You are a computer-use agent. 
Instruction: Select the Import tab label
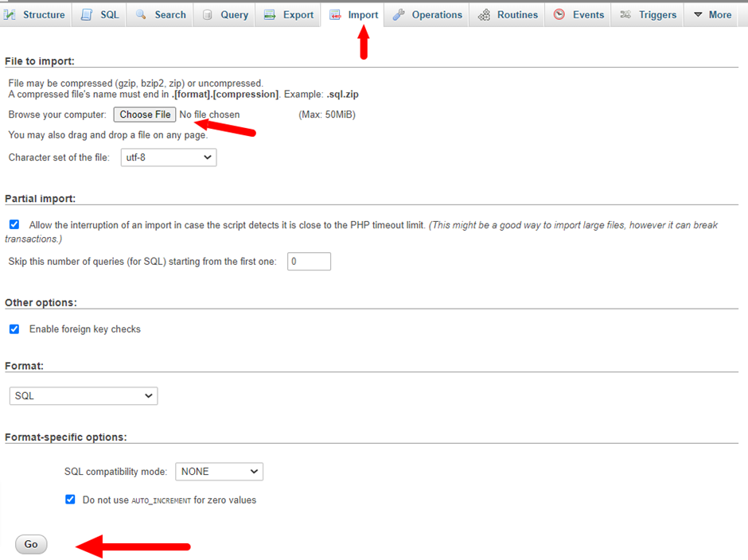363,15
